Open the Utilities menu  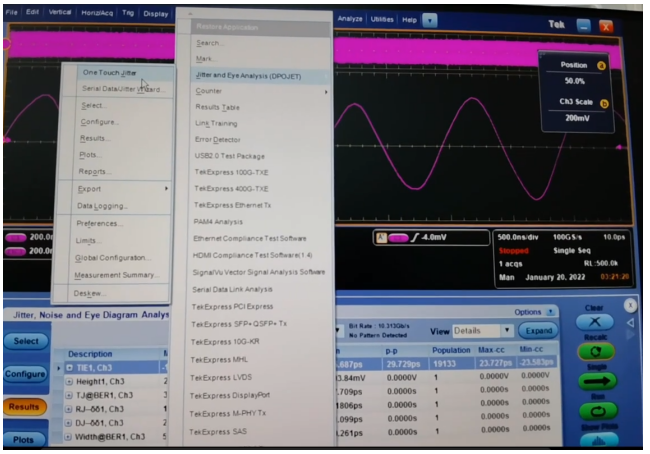click(x=382, y=19)
